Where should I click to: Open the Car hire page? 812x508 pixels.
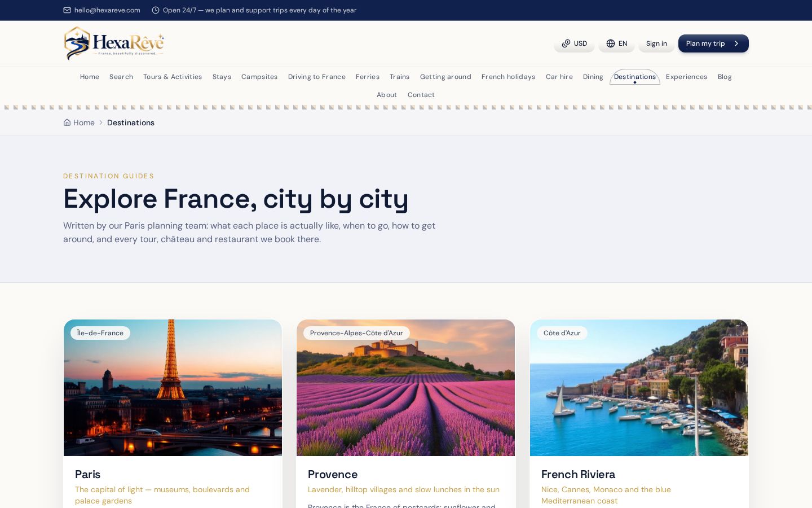(559, 77)
